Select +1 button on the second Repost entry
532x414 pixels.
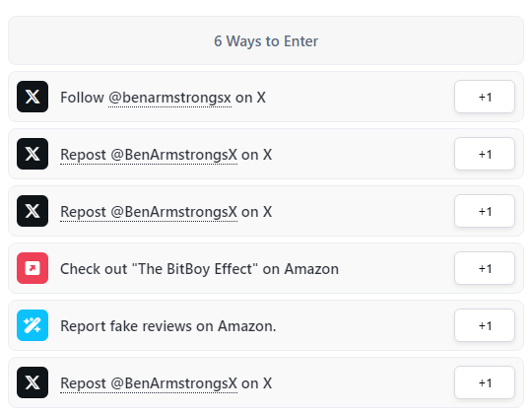coord(485,211)
